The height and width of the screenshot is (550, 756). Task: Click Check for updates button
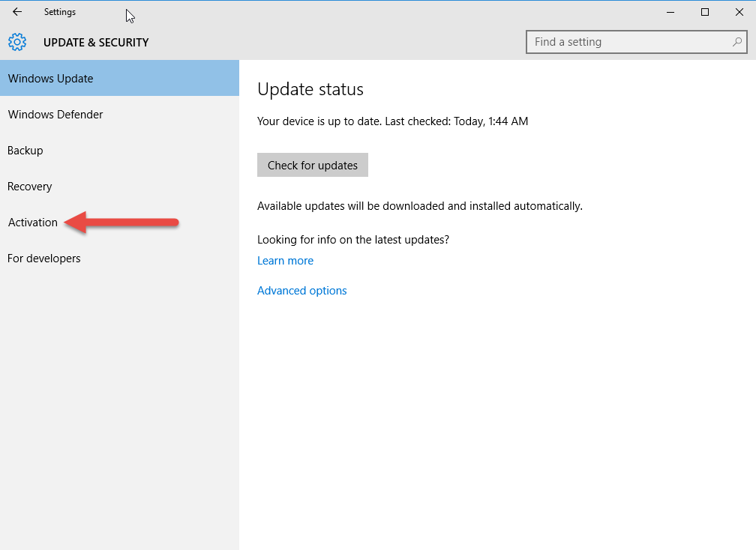(313, 165)
